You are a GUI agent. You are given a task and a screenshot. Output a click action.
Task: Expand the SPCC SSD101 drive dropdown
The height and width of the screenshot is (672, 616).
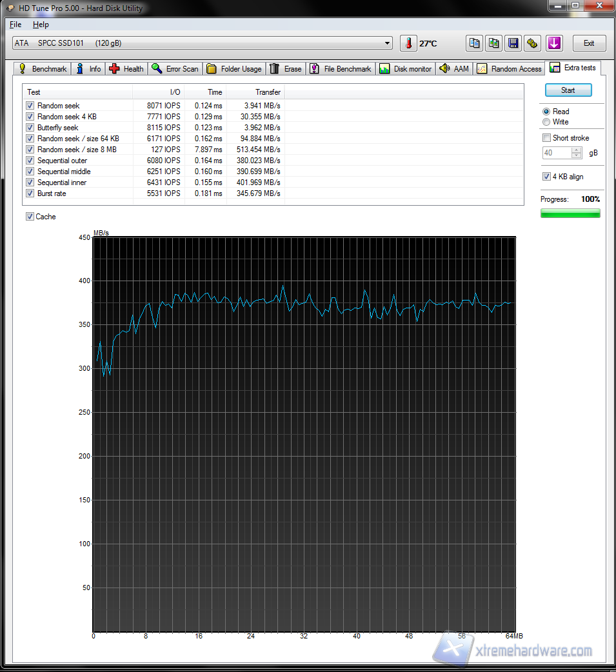point(387,43)
